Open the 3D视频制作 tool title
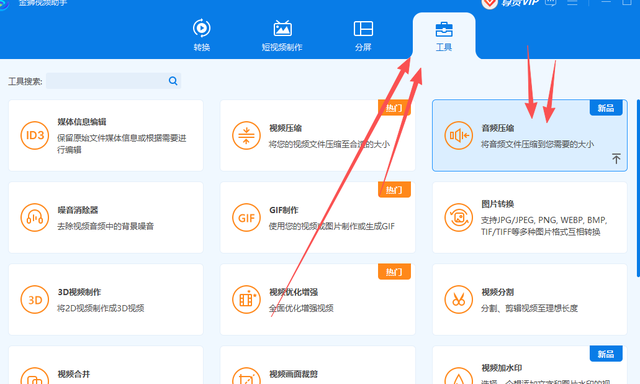This screenshot has height=384, width=640. click(79, 292)
